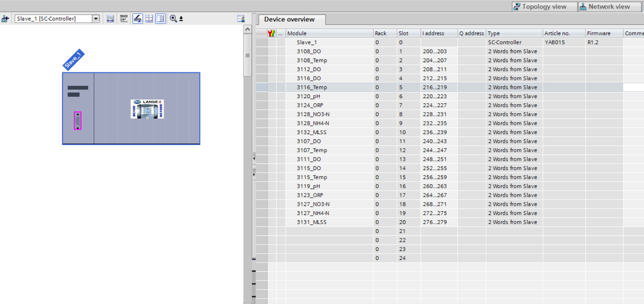Viewport: 644px width, 304px height.
Task: Click the Q address column header
Action: 471,33
